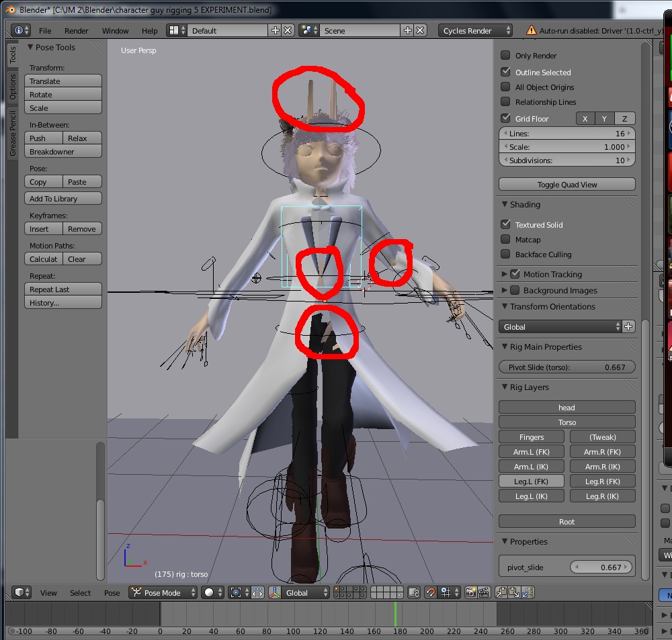Toggle the Leg.L (FK) rig layer
This screenshot has width=672, height=640.
pos(532,481)
